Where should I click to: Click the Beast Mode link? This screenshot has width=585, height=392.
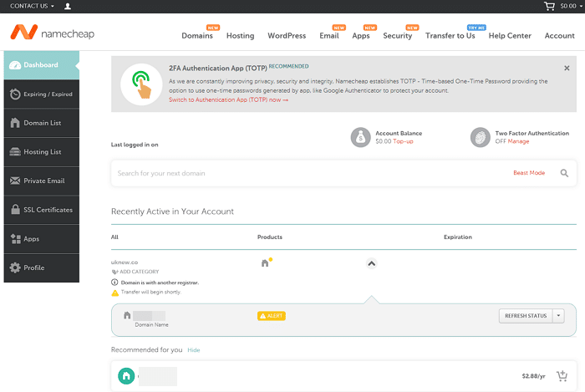click(529, 173)
